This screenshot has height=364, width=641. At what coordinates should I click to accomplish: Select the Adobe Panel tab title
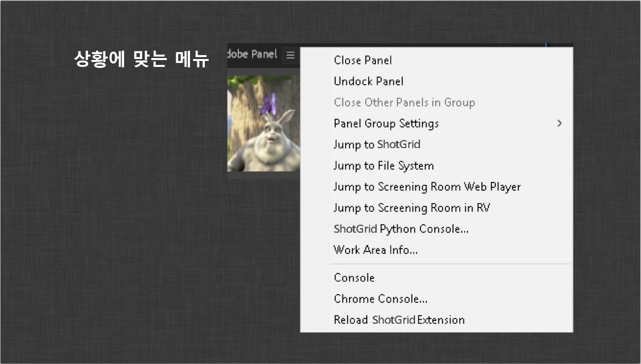[252, 54]
